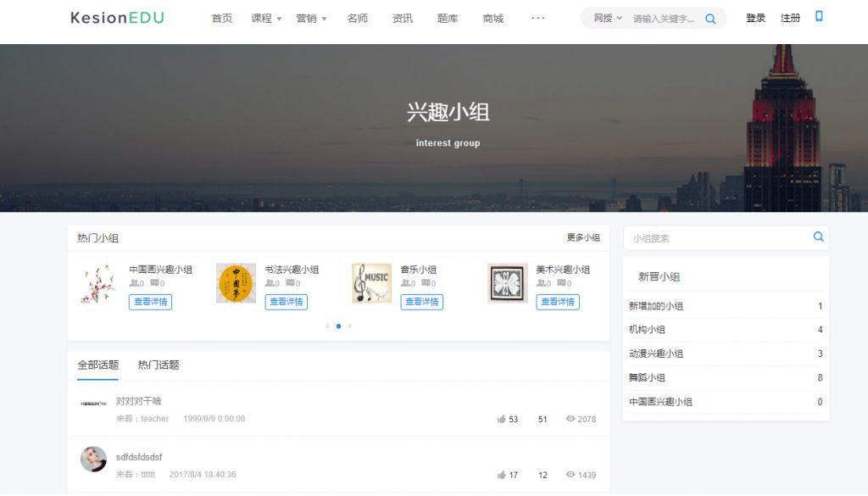Go to 题库 in navigation menu
This screenshot has height=496, width=868.
pyautogui.click(x=448, y=19)
